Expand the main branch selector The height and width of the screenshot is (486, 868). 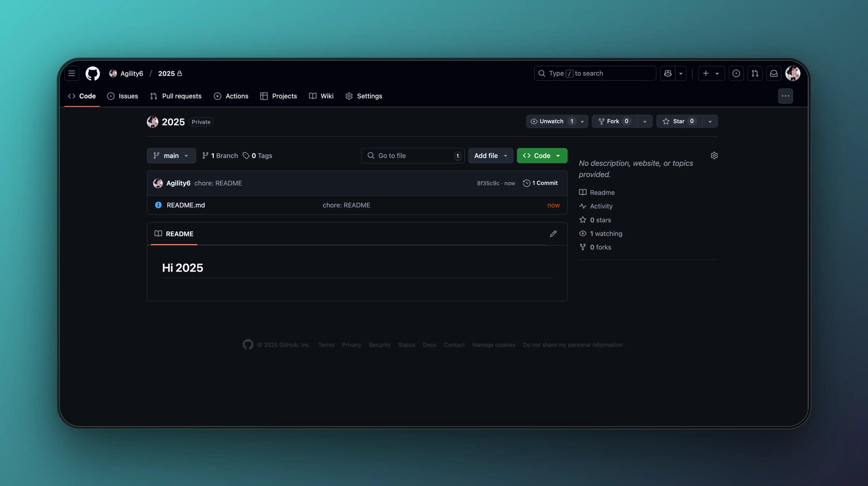(171, 155)
